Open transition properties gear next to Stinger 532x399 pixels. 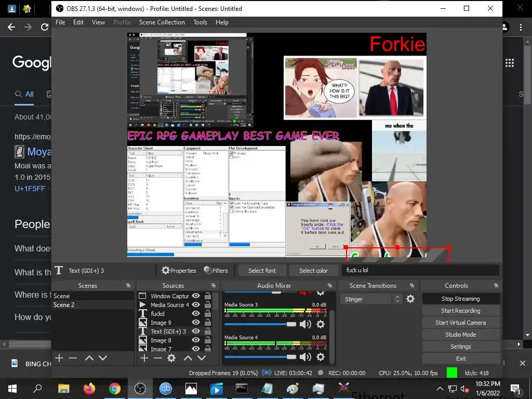(x=410, y=299)
